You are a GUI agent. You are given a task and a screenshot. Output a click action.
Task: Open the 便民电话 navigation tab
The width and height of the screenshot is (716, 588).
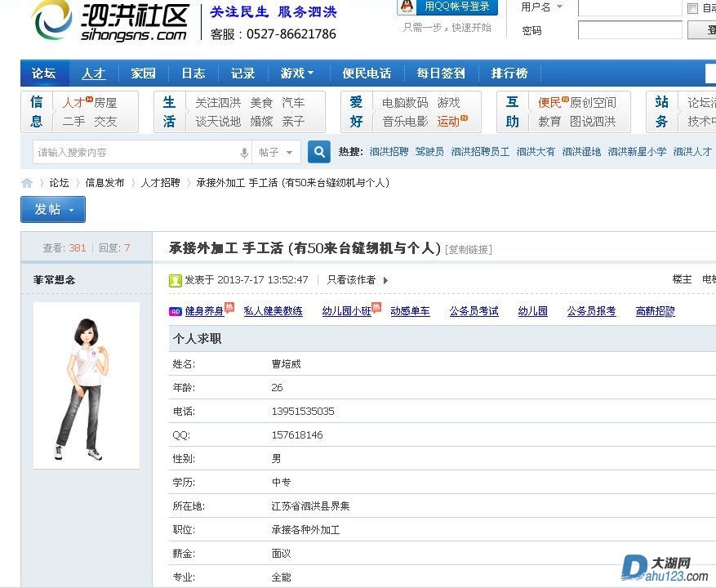367,73
